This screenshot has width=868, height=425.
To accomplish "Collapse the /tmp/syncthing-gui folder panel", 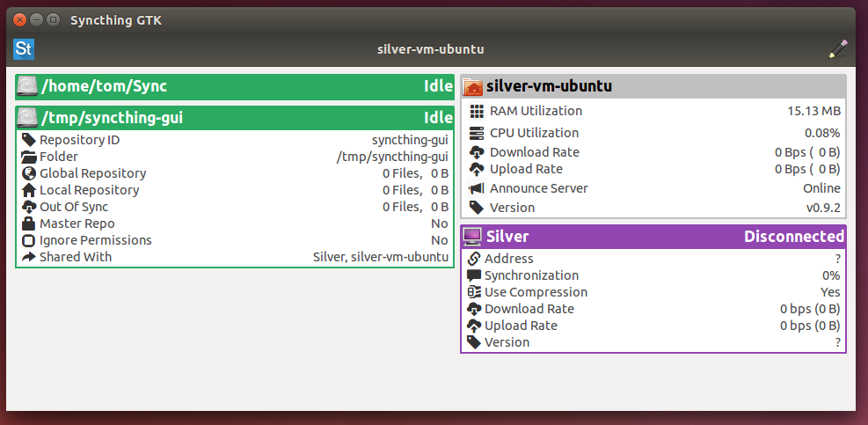I will (234, 118).
